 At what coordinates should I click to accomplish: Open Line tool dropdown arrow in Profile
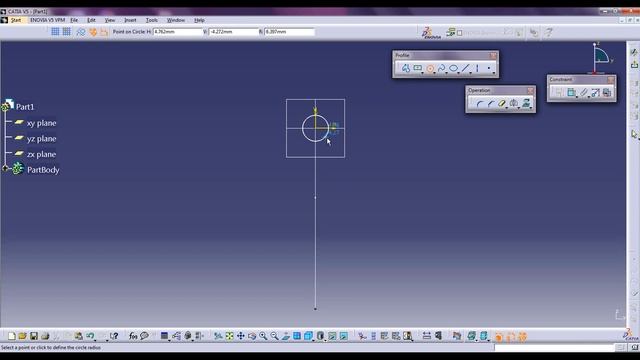(471, 73)
